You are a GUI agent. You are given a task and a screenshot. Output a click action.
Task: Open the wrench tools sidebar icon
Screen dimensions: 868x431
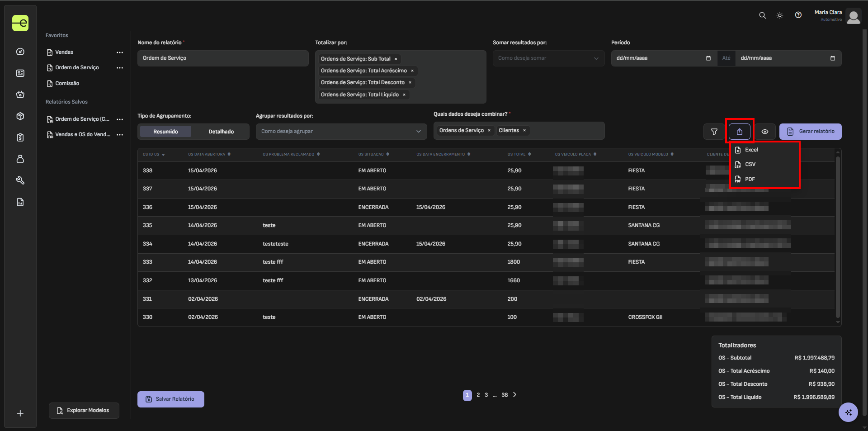click(20, 180)
